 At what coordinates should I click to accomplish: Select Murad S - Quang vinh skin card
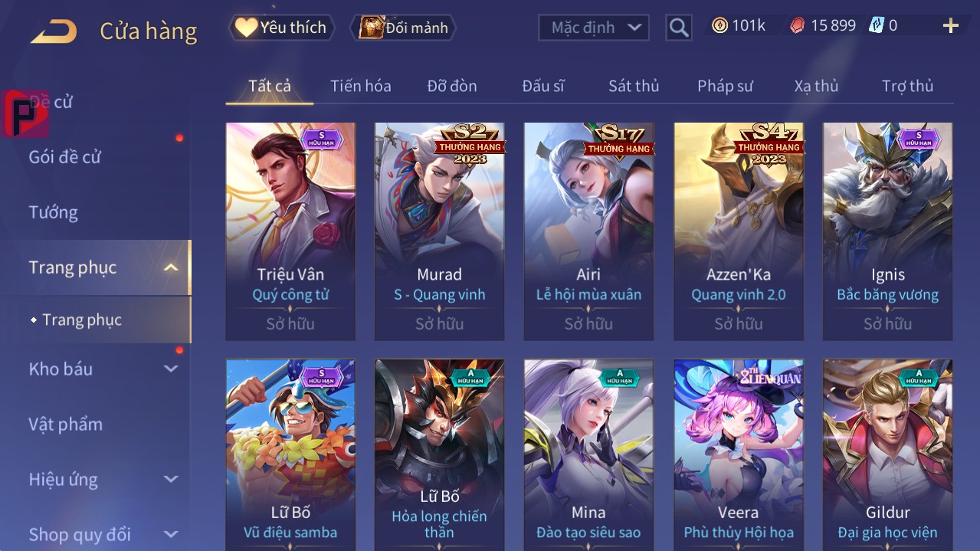click(440, 231)
